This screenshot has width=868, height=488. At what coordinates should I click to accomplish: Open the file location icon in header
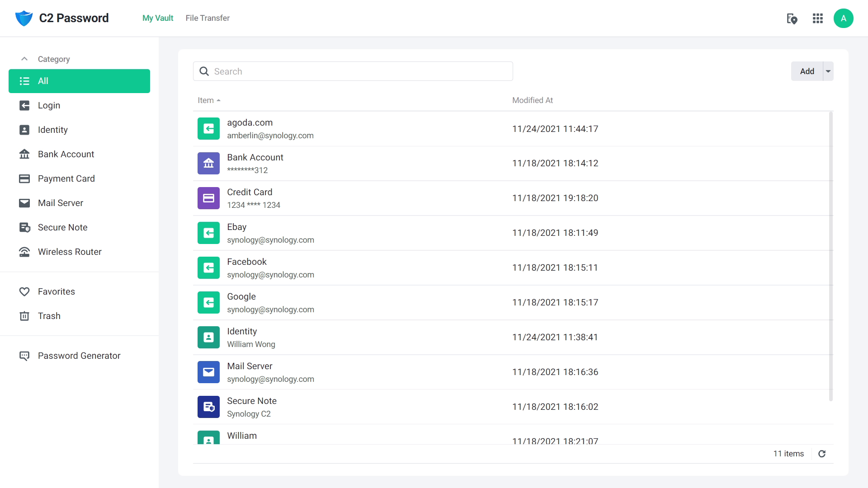[792, 19]
